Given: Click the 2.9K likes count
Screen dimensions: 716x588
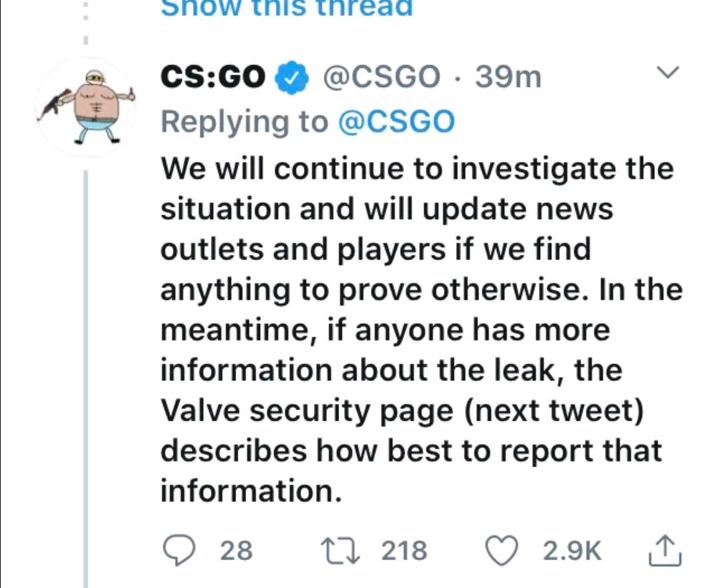Looking at the screenshot, I should click(572, 551).
